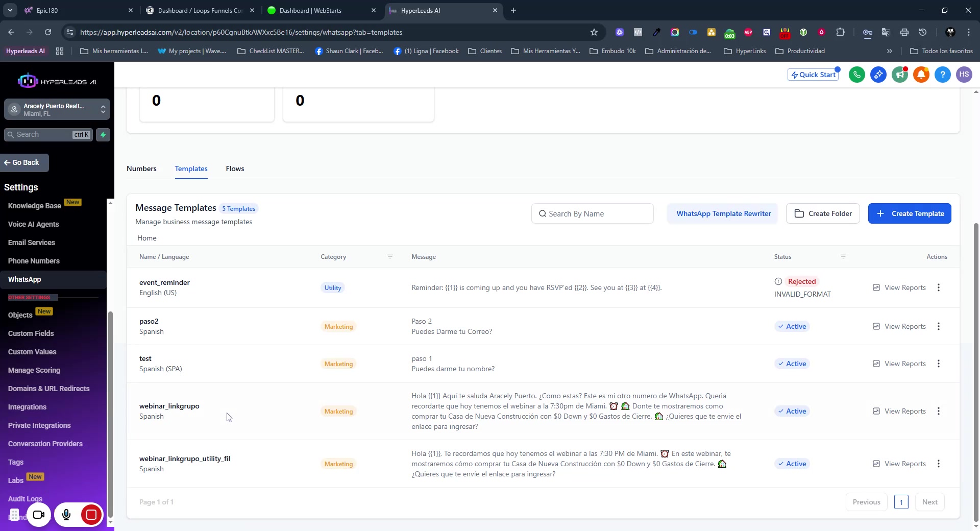
Task: Open new browser tab with plus icon
Action: coord(513,10)
